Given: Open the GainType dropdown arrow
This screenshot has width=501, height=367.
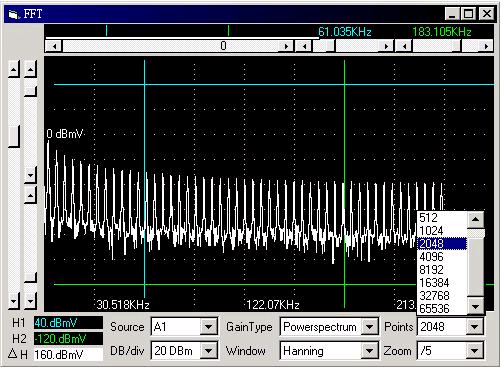Looking at the screenshot, I should [369, 327].
